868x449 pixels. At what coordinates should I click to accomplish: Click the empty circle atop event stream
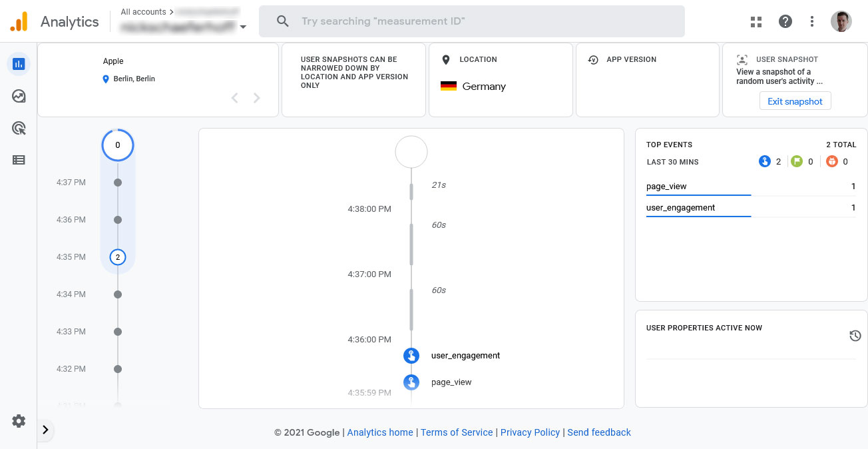coord(411,152)
